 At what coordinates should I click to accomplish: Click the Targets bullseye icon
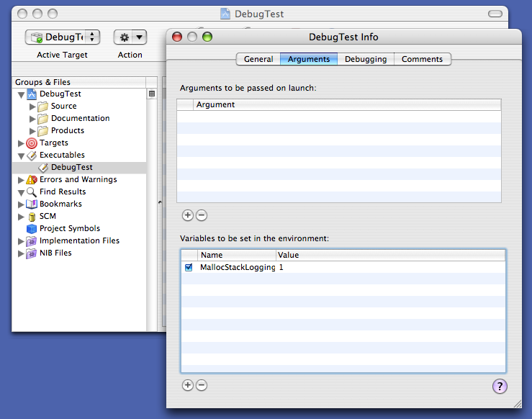(x=32, y=143)
